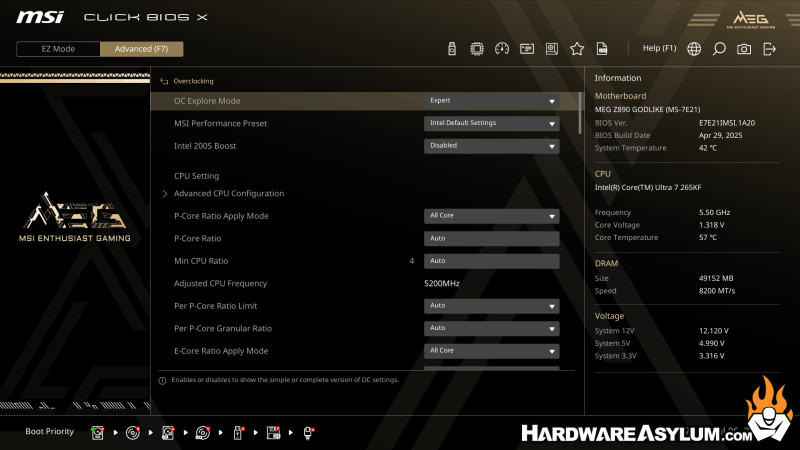The width and height of the screenshot is (800, 450).
Task: Click the BIOS version E7E21IMSI.1A20 value
Action: (x=727, y=123)
